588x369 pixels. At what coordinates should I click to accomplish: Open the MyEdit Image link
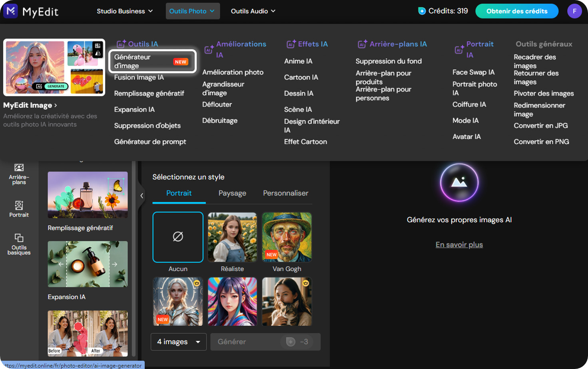(x=30, y=105)
